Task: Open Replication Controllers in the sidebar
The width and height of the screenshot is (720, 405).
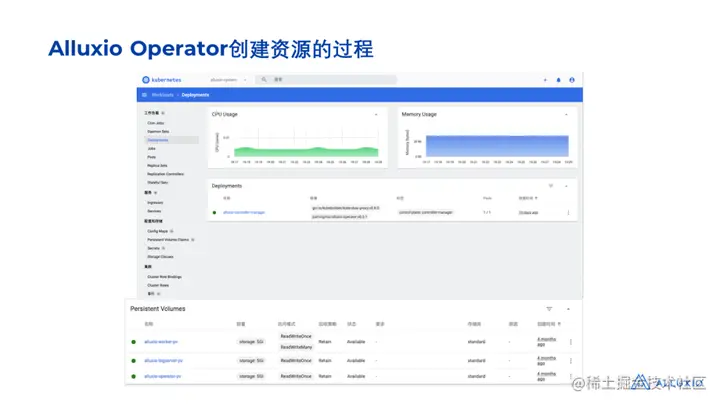Action: (x=166, y=174)
